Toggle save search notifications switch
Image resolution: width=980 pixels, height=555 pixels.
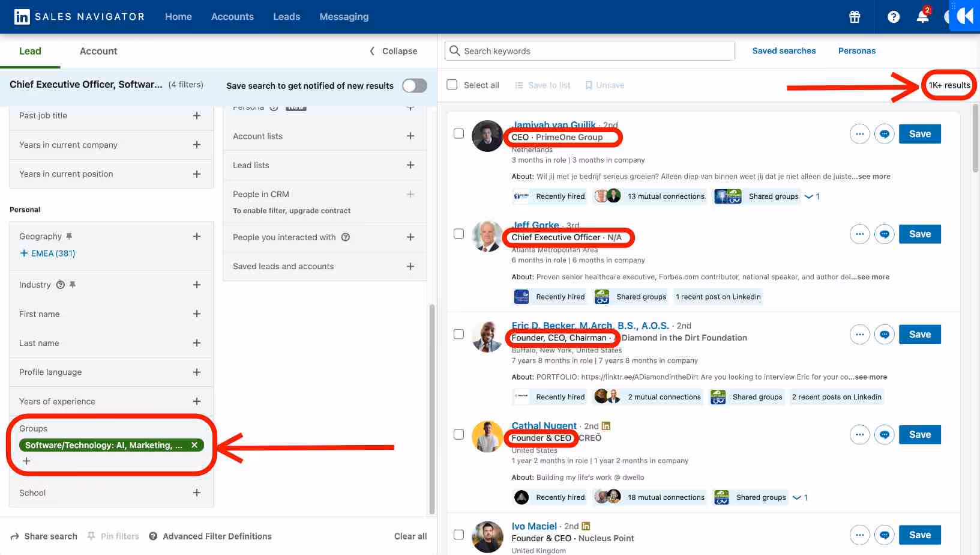pyautogui.click(x=415, y=86)
